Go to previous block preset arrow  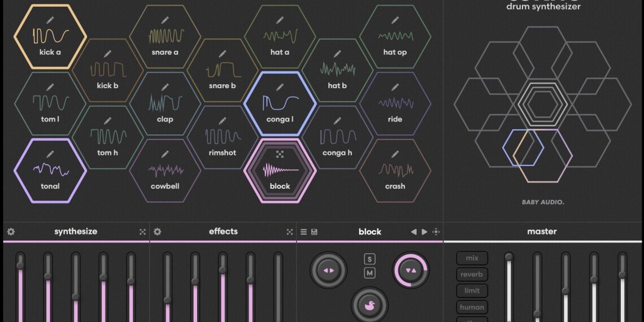click(414, 232)
